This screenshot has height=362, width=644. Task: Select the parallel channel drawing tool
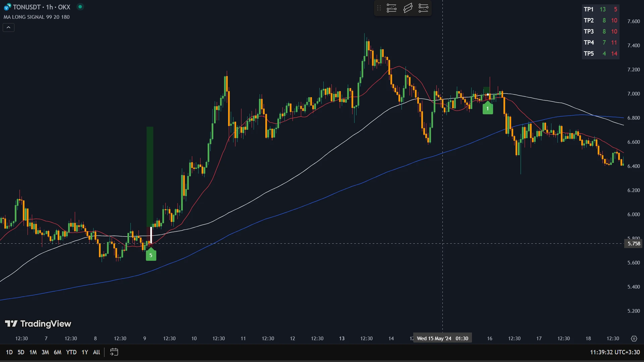[x=408, y=8]
